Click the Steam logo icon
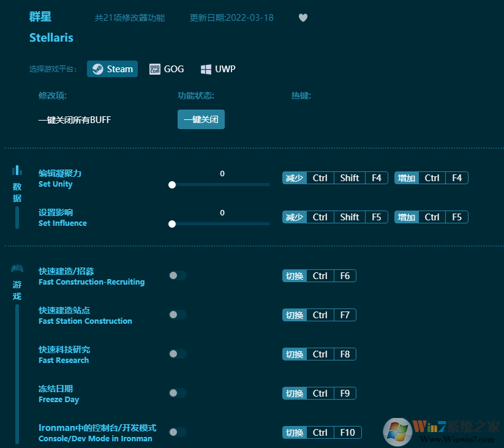504x448 pixels. pos(98,69)
